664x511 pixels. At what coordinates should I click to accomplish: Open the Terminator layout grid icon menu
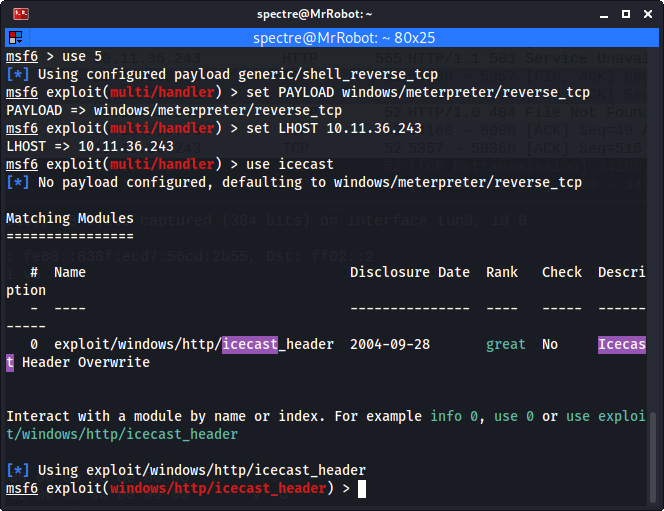(x=16, y=38)
